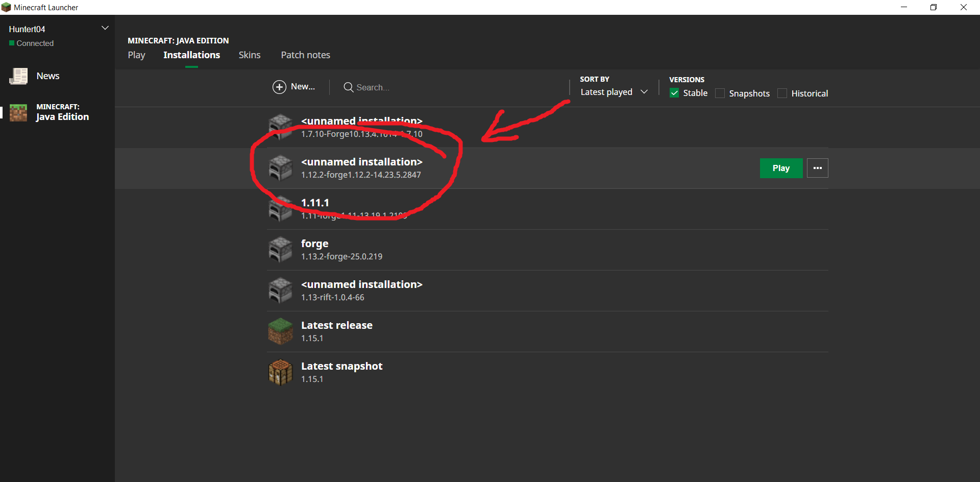Viewport: 980px width, 482px height.
Task: Open the Patch notes tab
Action: pyautogui.click(x=305, y=55)
